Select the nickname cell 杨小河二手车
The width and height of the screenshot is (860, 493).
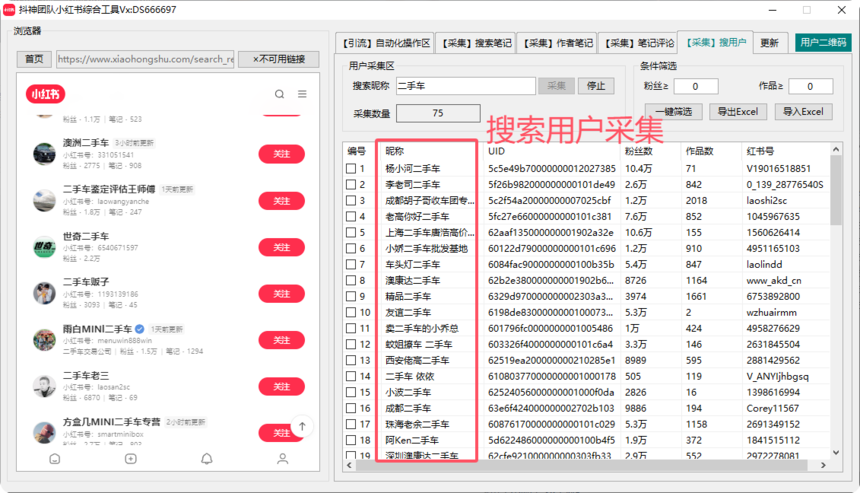[x=413, y=168]
